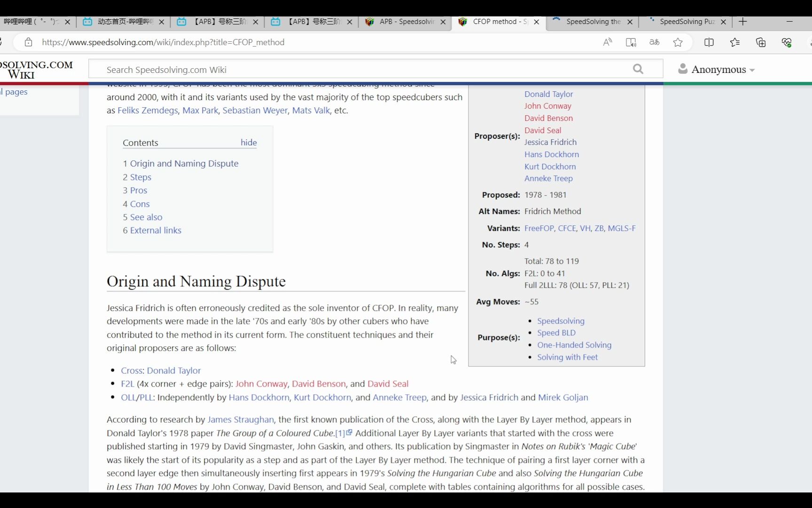The image size is (812, 508).
Task: Close the CFOP method tab
Action: (x=536, y=22)
